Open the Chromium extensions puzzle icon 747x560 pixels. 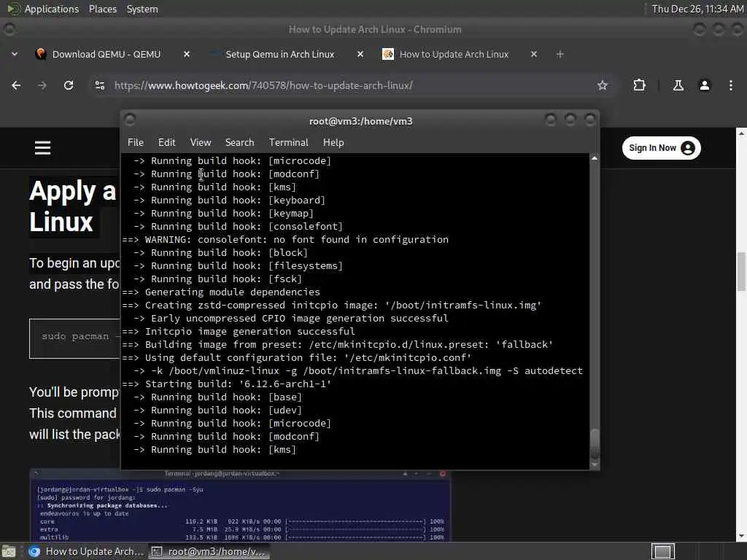coord(639,85)
